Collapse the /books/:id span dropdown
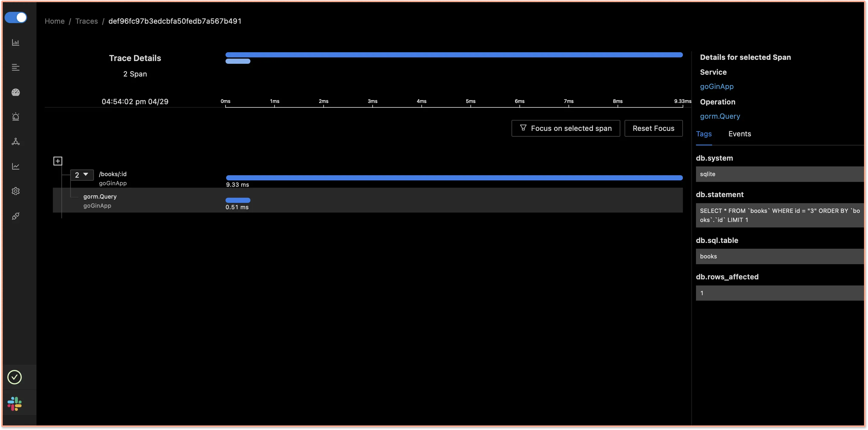This screenshot has height=430, width=868. pyautogui.click(x=81, y=175)
